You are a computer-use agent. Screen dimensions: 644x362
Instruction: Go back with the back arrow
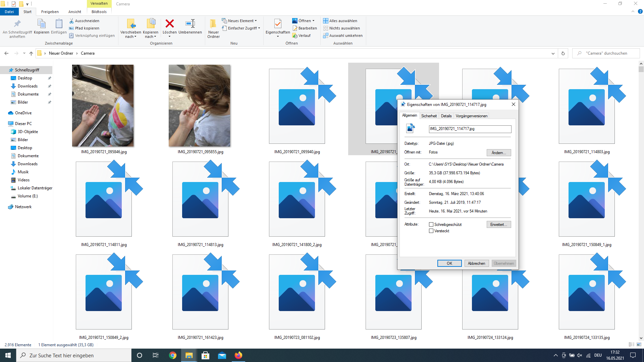pyautogui.click(x=6, y=53)
